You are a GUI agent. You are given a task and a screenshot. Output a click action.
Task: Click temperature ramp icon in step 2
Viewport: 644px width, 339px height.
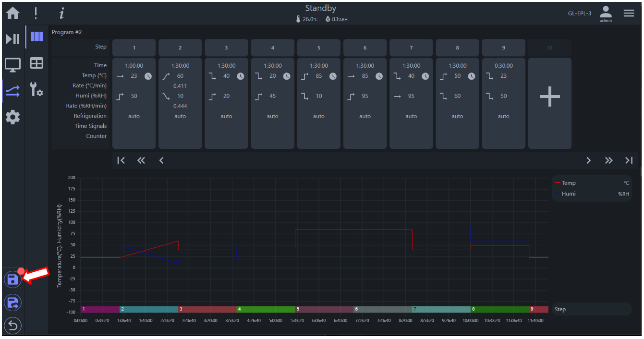click(167, 76)
